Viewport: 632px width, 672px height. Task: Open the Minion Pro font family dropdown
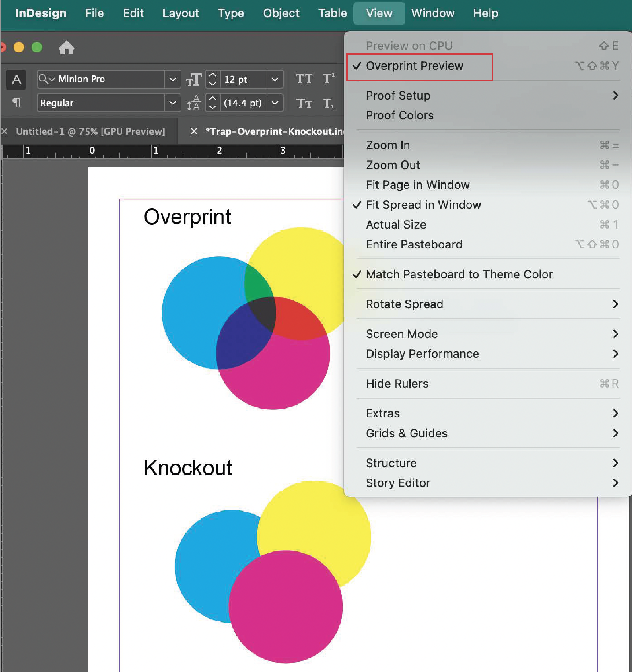pyautogui.click(x=173, y=79)
